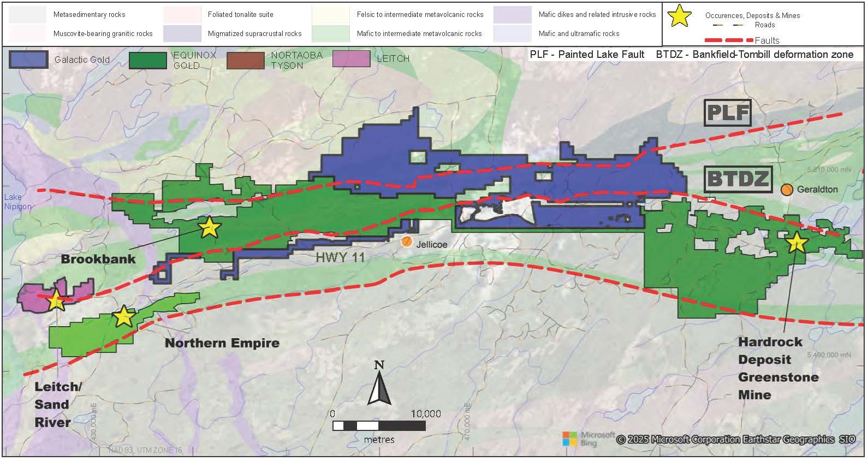Click the red dashed Faults legend line
The height and width of the screenshot is (461, 868).
coord(729,40)
